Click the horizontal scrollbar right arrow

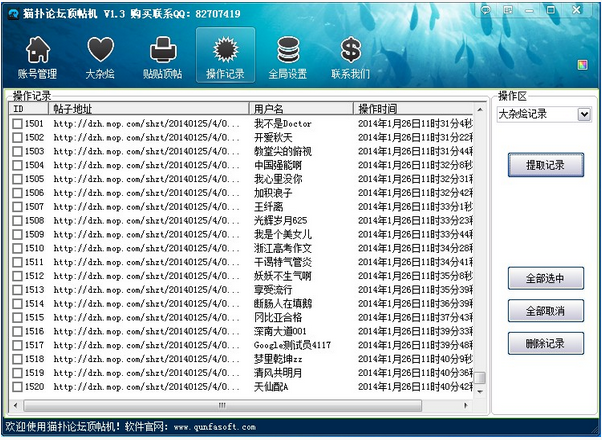click(466, 405)
